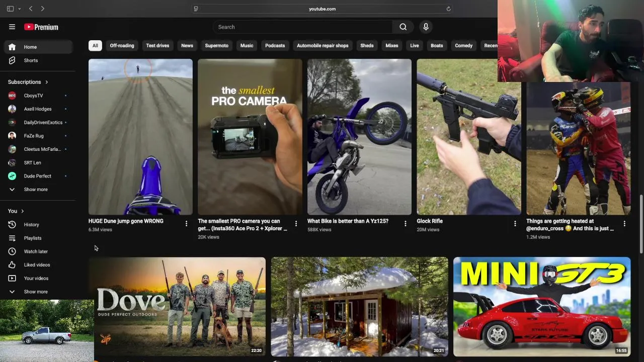This screenshot has height=362, width=644.
Task: Play the snowy cabin video thumbnail
Action: [359, 307]
